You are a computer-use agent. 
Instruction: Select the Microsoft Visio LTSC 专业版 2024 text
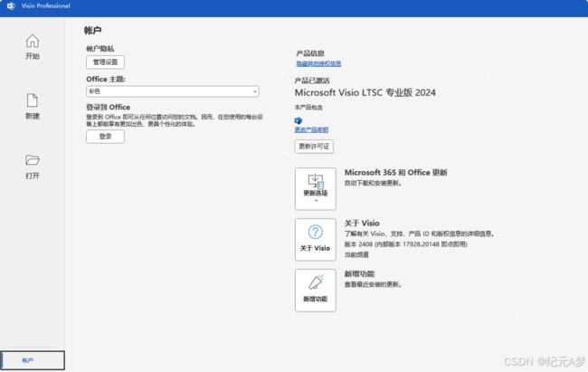[x=365, y=92]
